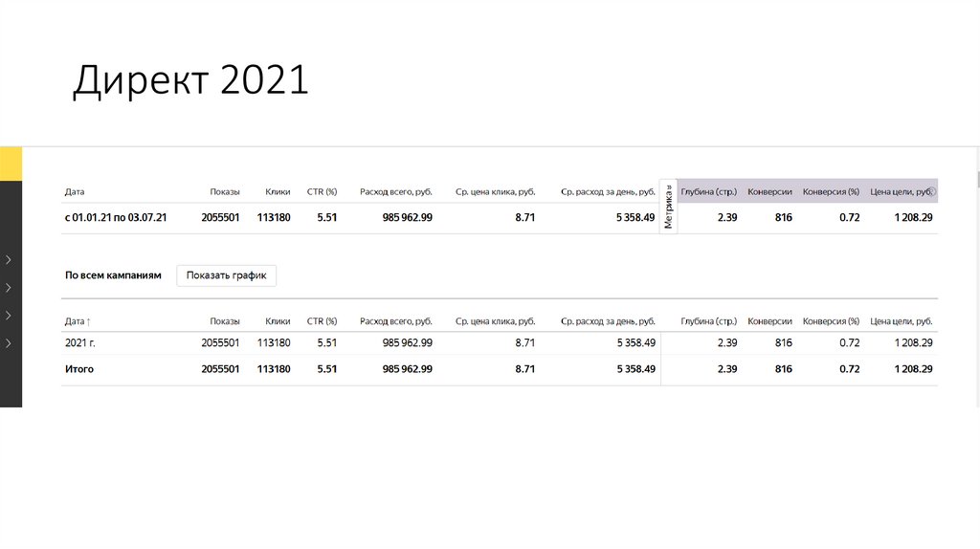Sort by Показы in По всем кампаниям table
The height and width of the screenshot is (549, 980).
tap(224, 321)
